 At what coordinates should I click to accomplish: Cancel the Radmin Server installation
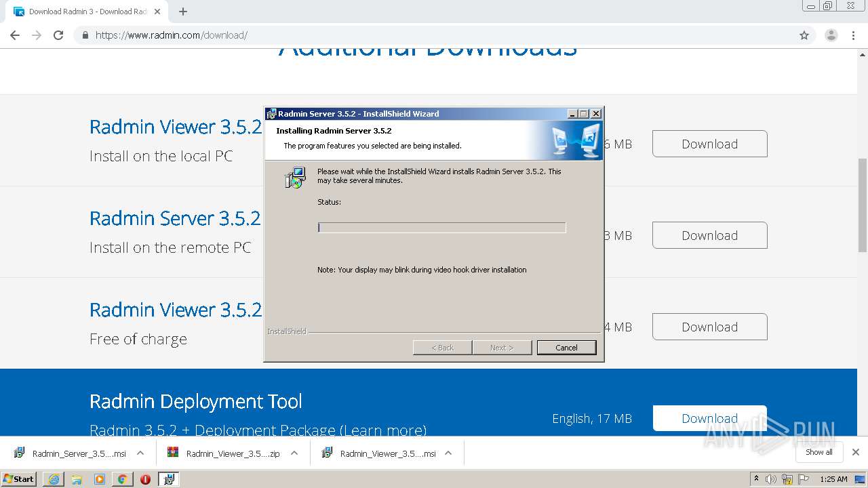pyautogui.click(x=566, y=348)
